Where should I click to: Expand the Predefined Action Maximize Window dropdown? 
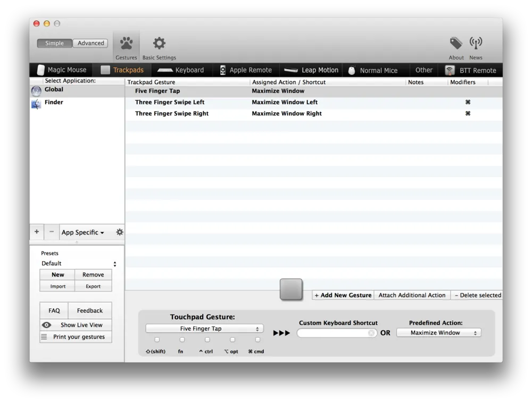(438, 333)
